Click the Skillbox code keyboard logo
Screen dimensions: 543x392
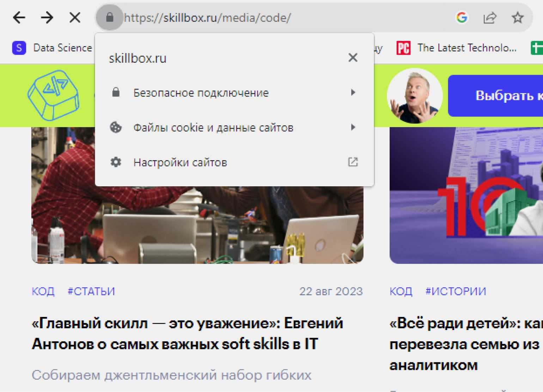(53, 95)
